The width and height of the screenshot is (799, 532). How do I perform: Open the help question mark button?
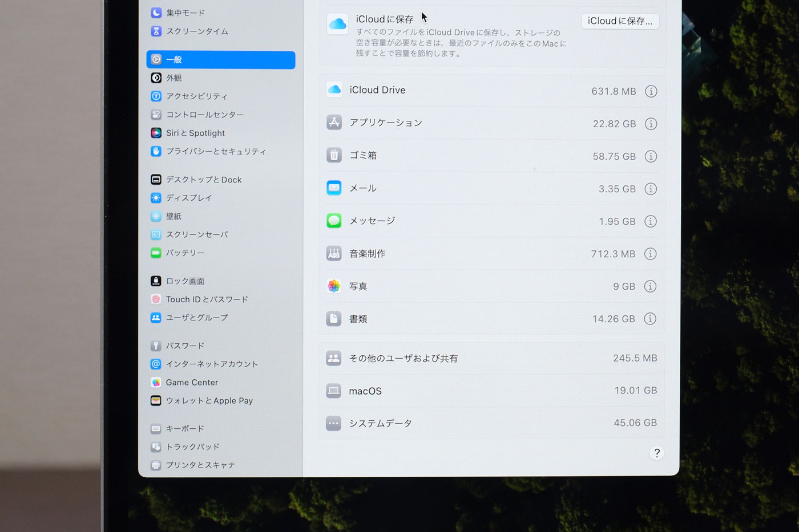[x=657, y=453]
